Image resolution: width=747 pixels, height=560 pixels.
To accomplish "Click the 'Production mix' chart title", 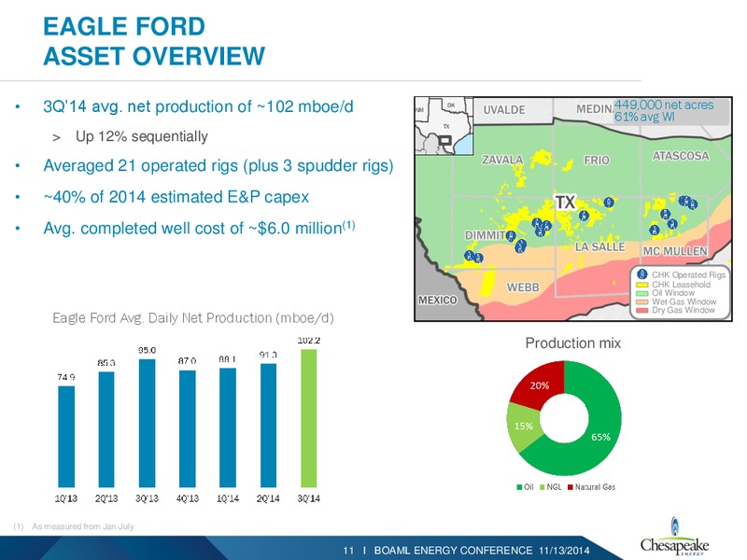I will 572,343.
